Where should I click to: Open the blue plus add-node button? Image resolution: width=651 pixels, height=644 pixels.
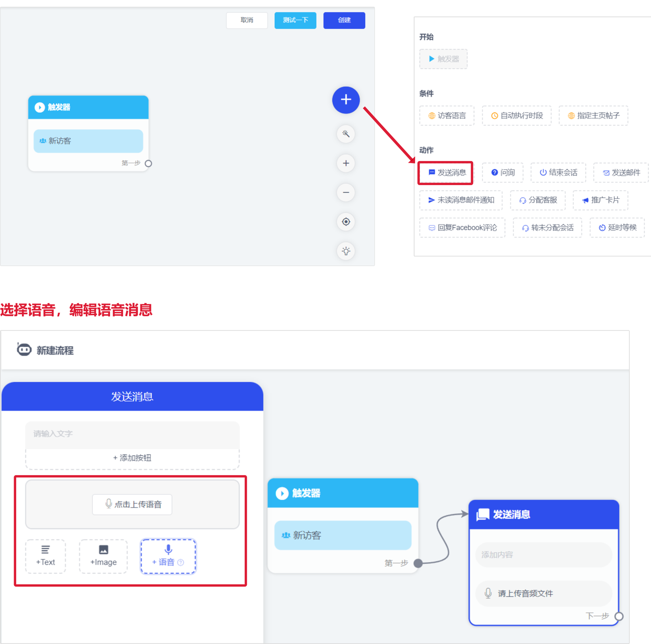coord(346,100)
